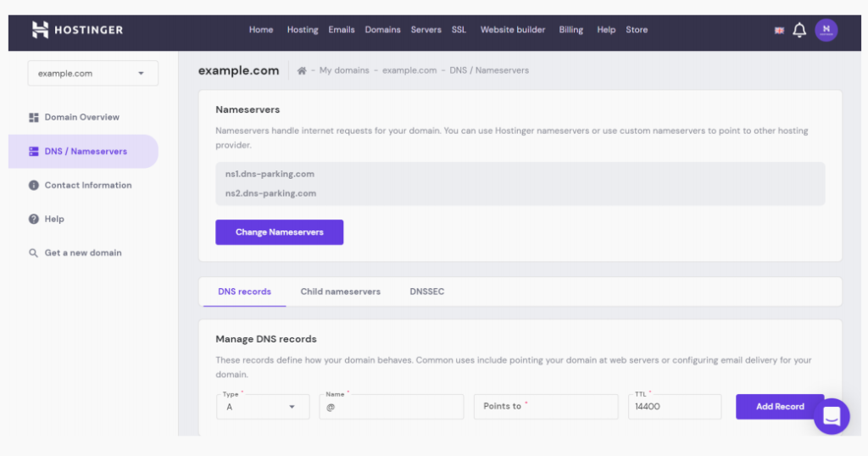
Task: Open the Billing menu item
Action: 570,30
